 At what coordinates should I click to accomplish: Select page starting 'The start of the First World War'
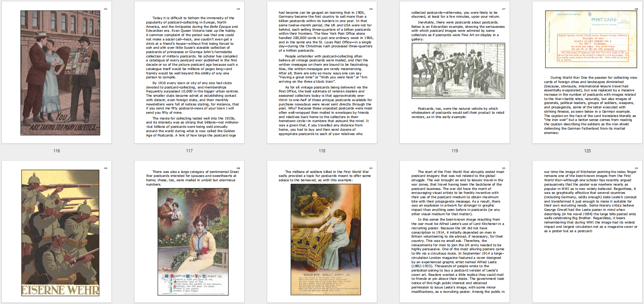tap(455, 231)
